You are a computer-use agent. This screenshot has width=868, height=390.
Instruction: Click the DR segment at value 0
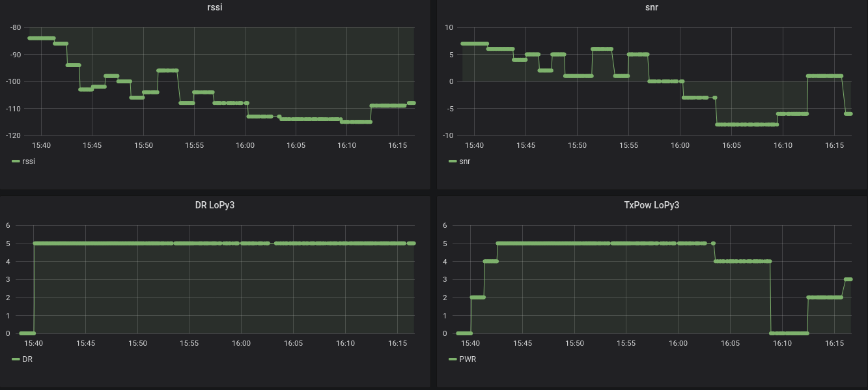(27, 333)
